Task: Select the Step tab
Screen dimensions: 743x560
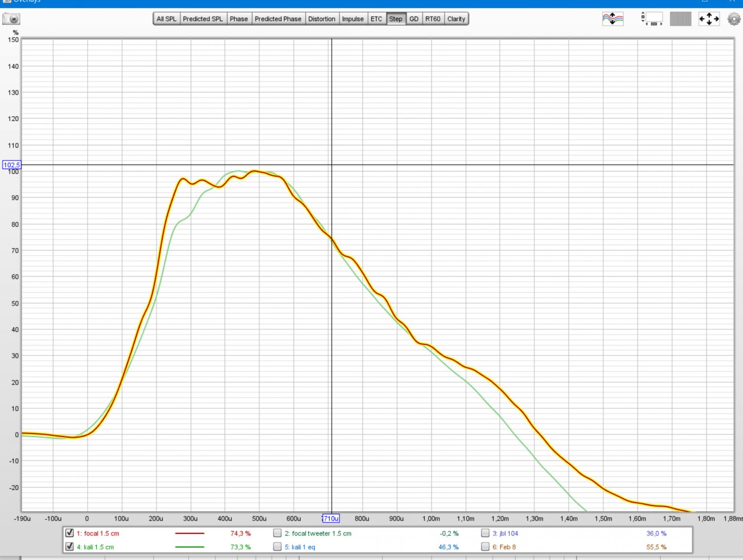Action: (396, 19)
